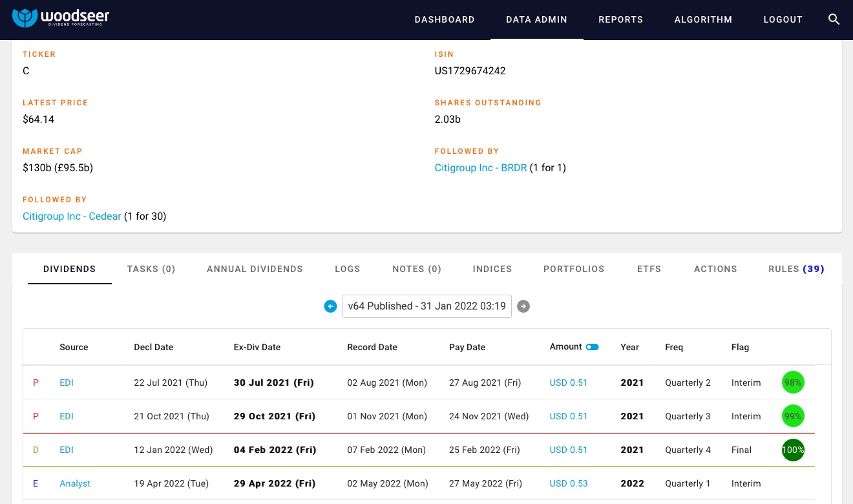Click the market cap $130b (£95.5b)
Image resolution: width=853 pixels, height=504 pixels.
pos(58,168)
